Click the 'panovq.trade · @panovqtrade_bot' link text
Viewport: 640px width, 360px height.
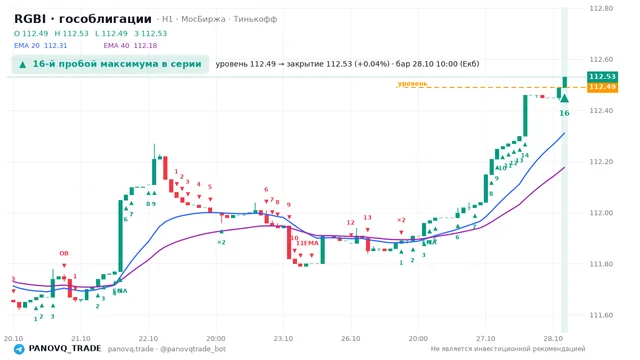tap(167, 349)
